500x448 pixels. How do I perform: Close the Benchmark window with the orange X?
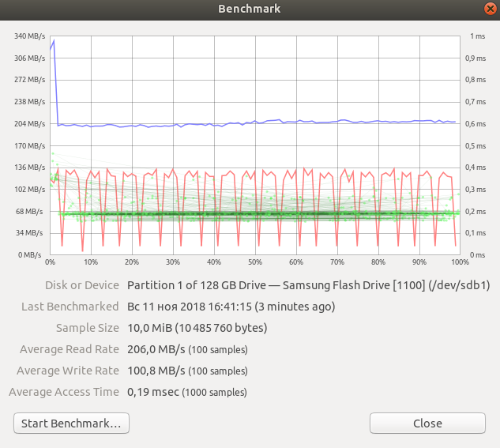coord(490,9)
